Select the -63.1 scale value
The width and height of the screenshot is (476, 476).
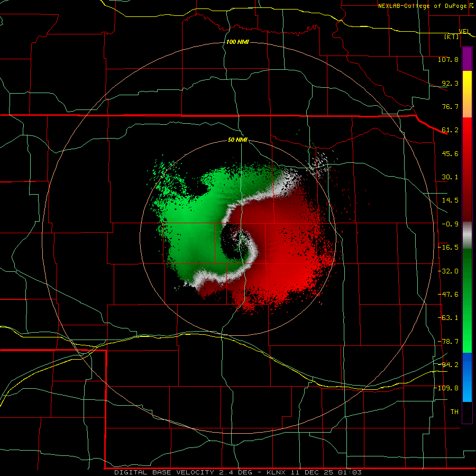point(448,318)
